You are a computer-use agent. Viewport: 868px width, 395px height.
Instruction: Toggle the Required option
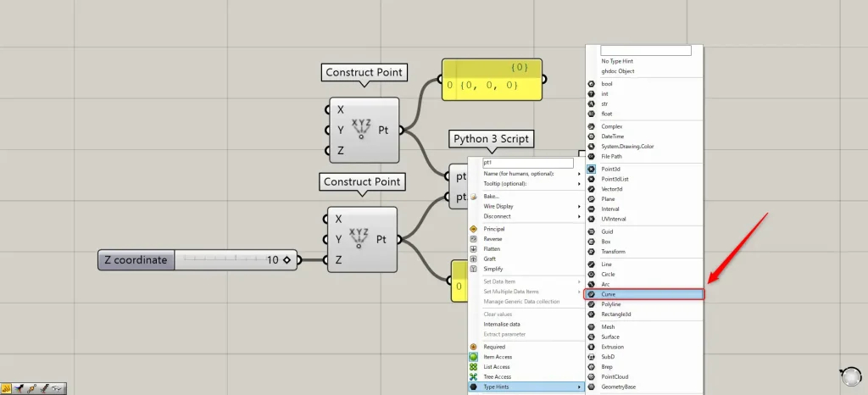(x=494, y=347)
